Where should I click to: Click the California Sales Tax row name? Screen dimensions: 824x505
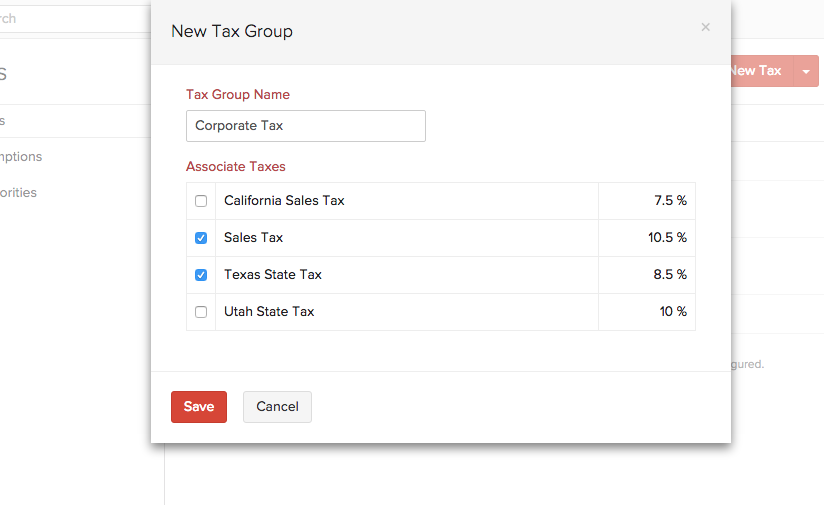coord(284,201)
